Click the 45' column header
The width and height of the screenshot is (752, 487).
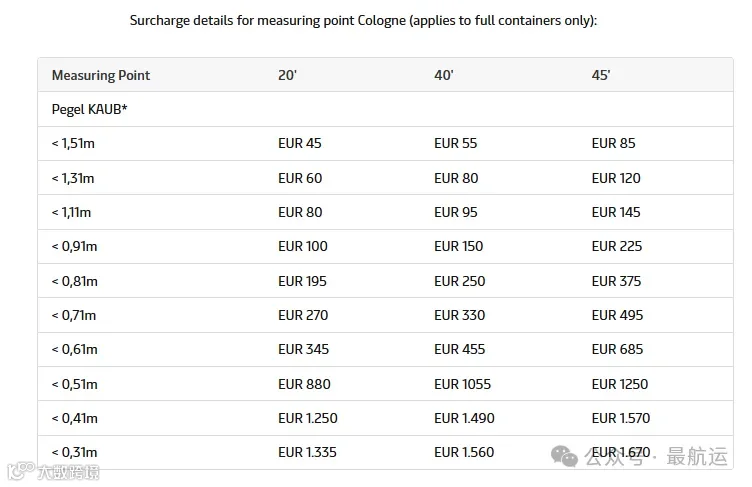coord(600,75)
